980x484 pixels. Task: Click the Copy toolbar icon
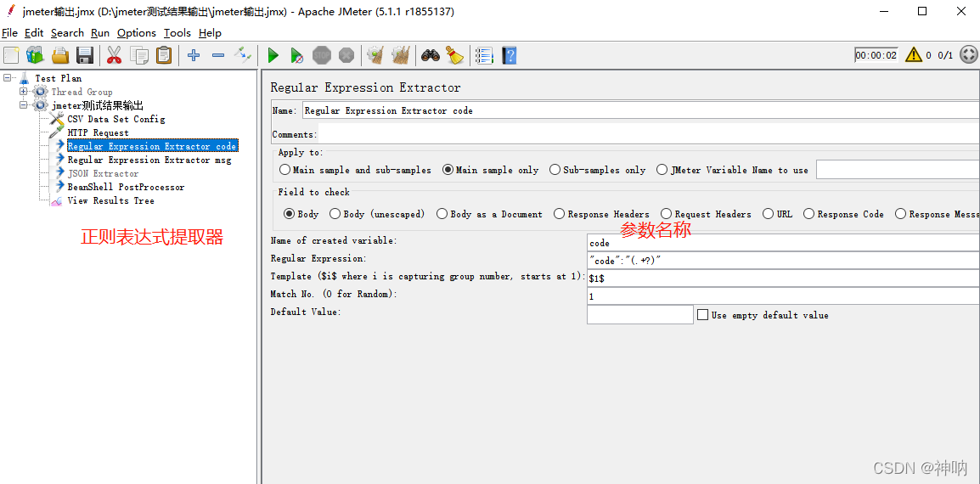tap(138, 55)
